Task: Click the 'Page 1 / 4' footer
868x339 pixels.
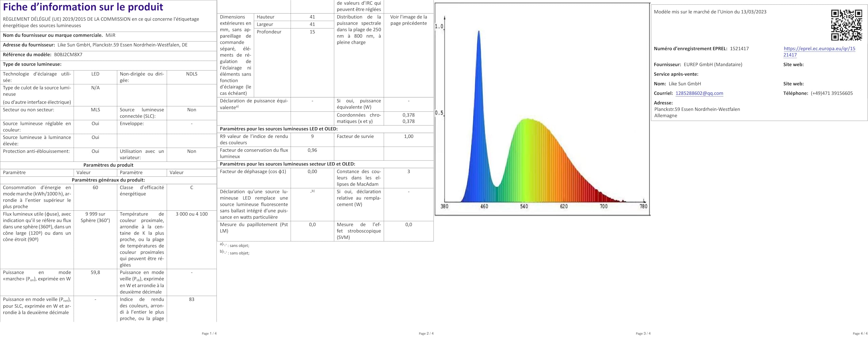Action: point(209,334)
